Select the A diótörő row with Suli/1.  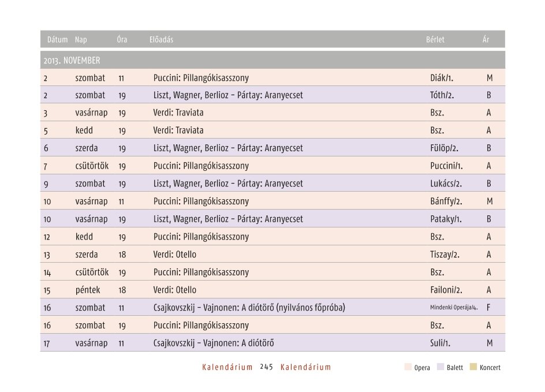[x=272, y=343]
